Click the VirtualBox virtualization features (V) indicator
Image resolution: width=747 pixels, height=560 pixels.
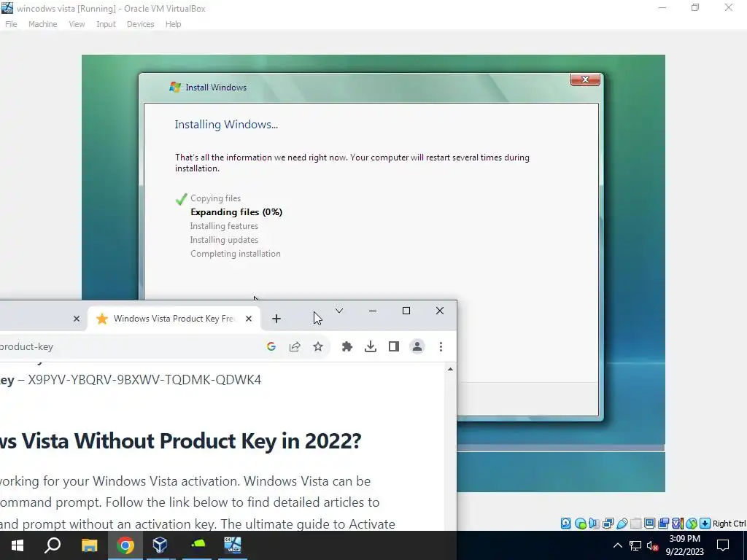pos(677,524)
